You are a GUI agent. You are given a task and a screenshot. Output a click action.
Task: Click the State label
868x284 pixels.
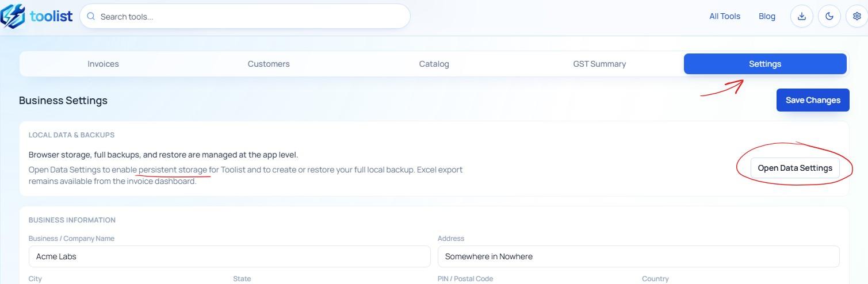[242, 279]
